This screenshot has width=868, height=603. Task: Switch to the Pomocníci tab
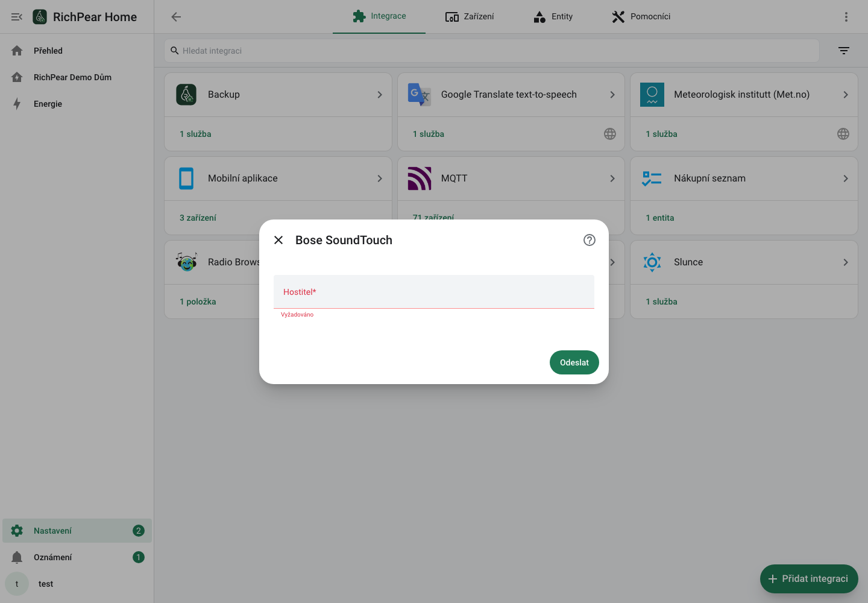pyautogui.click(x=641, y=16)
